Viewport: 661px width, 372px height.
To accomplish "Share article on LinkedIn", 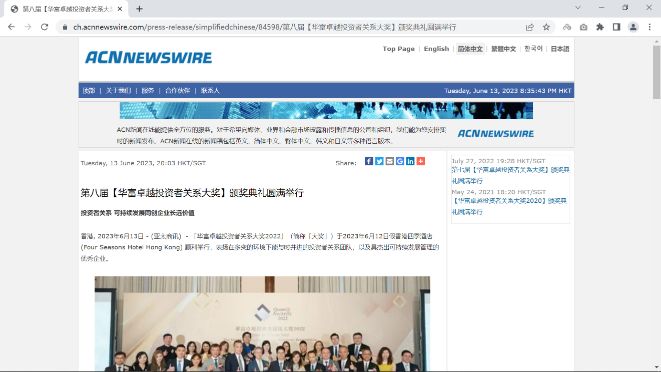I will point(410,161).
